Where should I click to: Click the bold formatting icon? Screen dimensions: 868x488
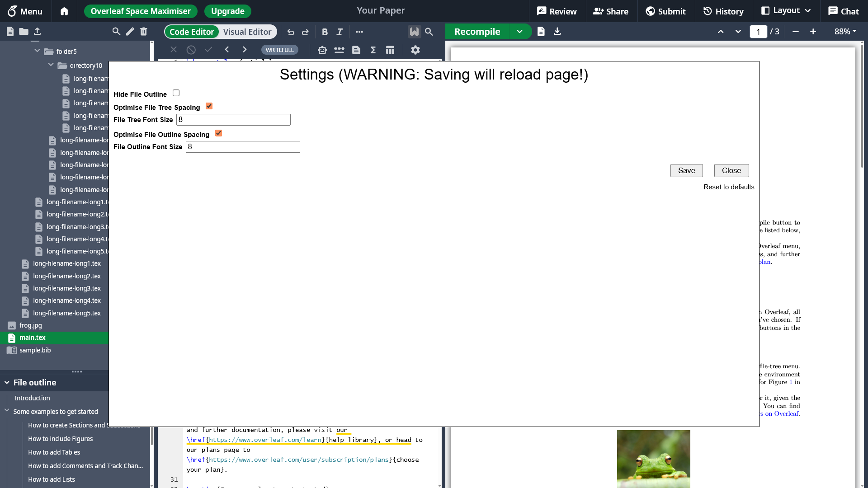click(325, 32)
